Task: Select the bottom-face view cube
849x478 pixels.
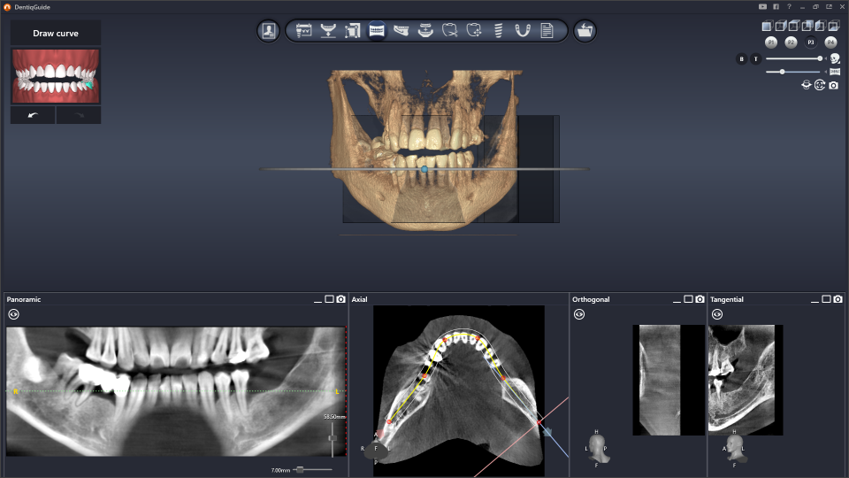Action: [x=834, y=26]
